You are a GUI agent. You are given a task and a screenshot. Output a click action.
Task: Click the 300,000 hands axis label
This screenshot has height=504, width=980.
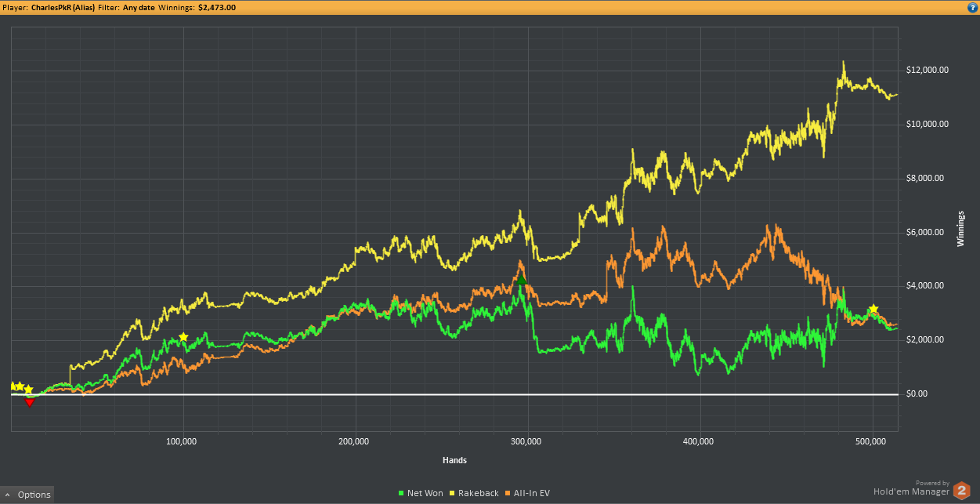coord(527,441)
